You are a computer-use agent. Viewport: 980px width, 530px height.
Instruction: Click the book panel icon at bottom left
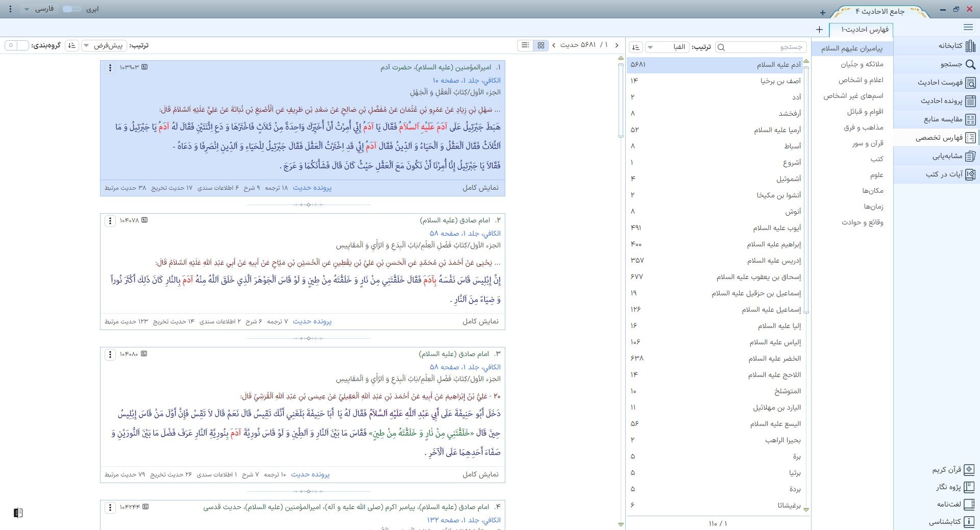(18, 513)
